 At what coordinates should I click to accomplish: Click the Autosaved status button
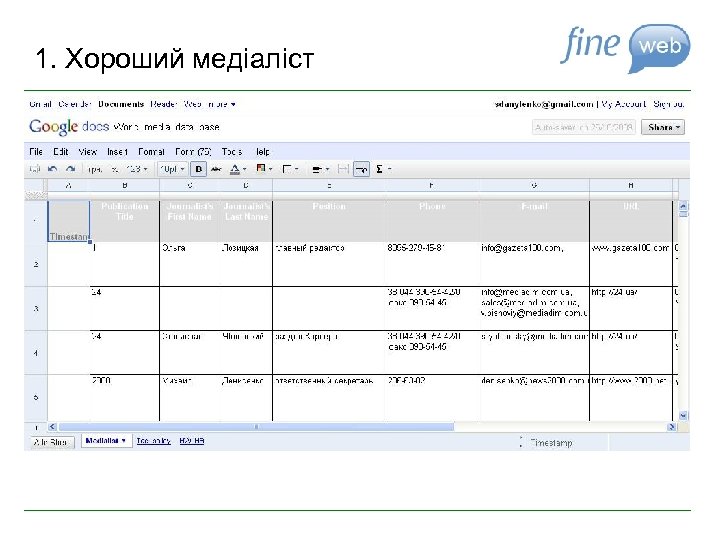pyautogui.click(x=584, y=127)
